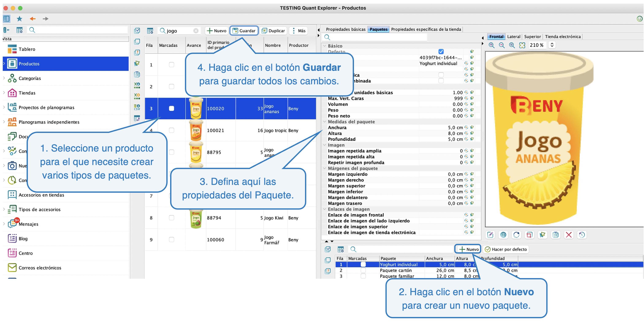This screenshot has width=644, height=325.
Task: Click the image history clock icon
Action: pos(582,235)
